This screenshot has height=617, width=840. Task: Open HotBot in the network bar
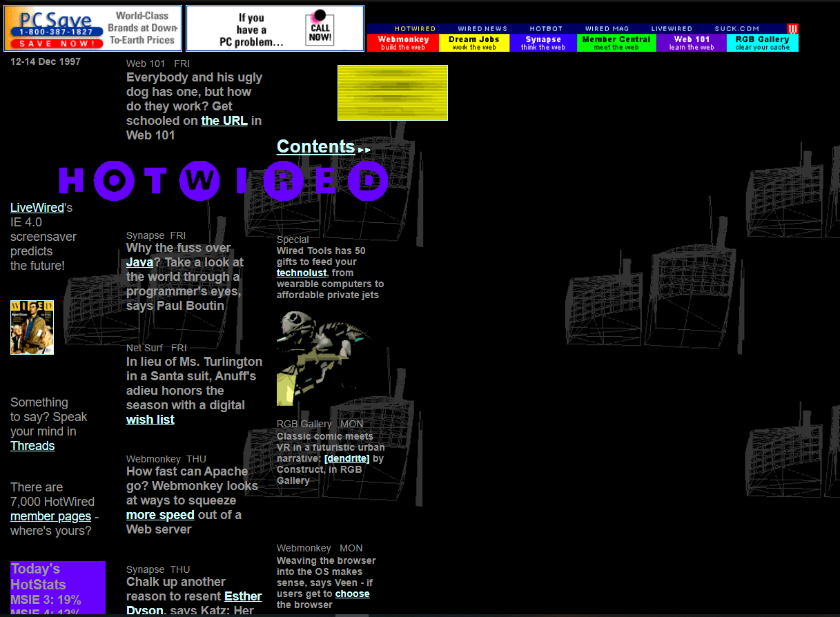[547, 29]
